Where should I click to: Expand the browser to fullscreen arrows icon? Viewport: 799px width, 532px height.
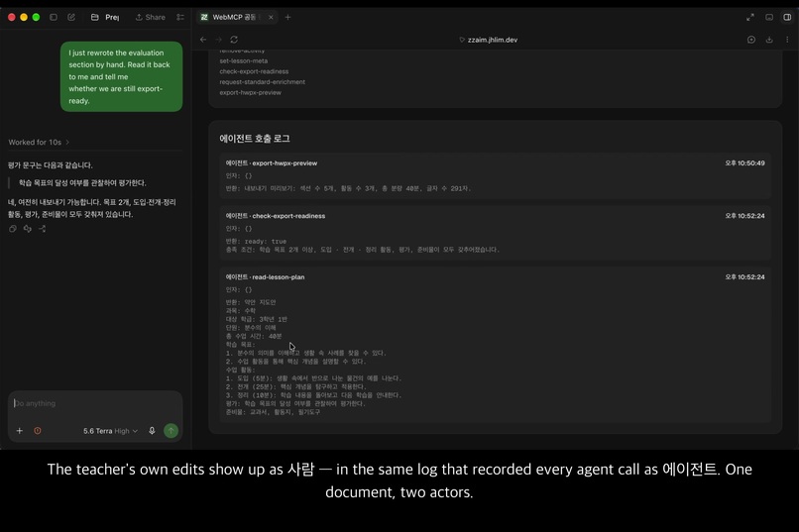(750, 17)
